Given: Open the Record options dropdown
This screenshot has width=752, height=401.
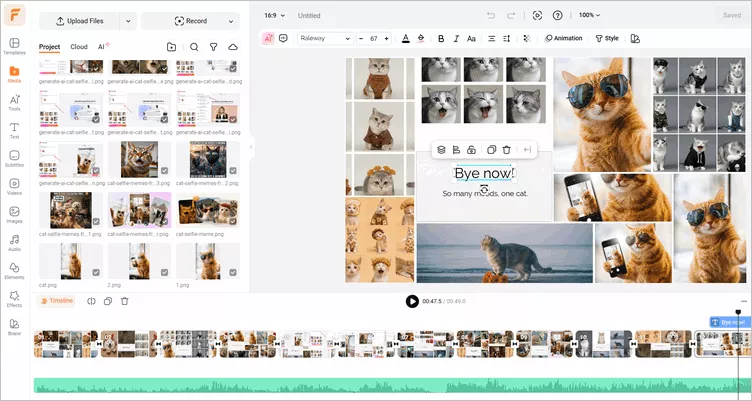Looking at the screenshot, I should coord(231,21).
